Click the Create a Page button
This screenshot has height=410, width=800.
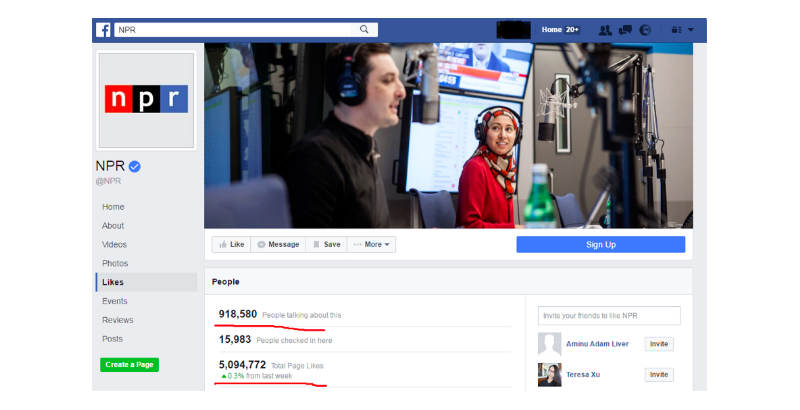130,365
